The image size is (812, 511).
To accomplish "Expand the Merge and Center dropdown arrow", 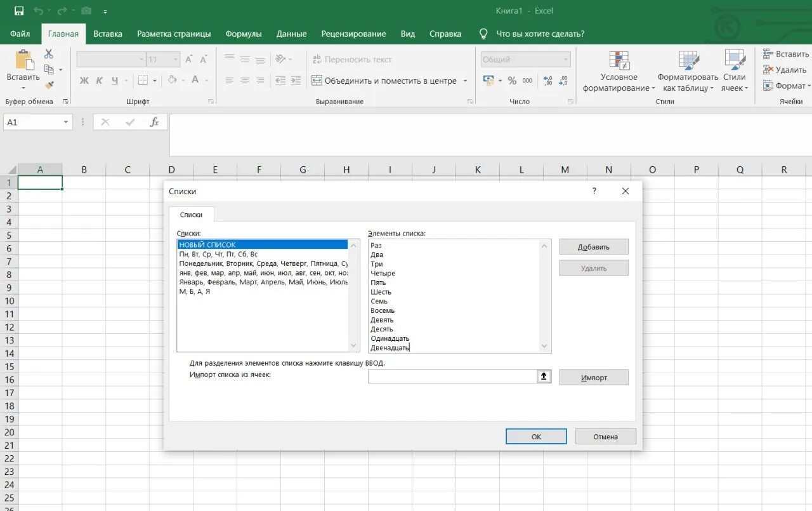I will pyautogui.click(x=465, y=81).
